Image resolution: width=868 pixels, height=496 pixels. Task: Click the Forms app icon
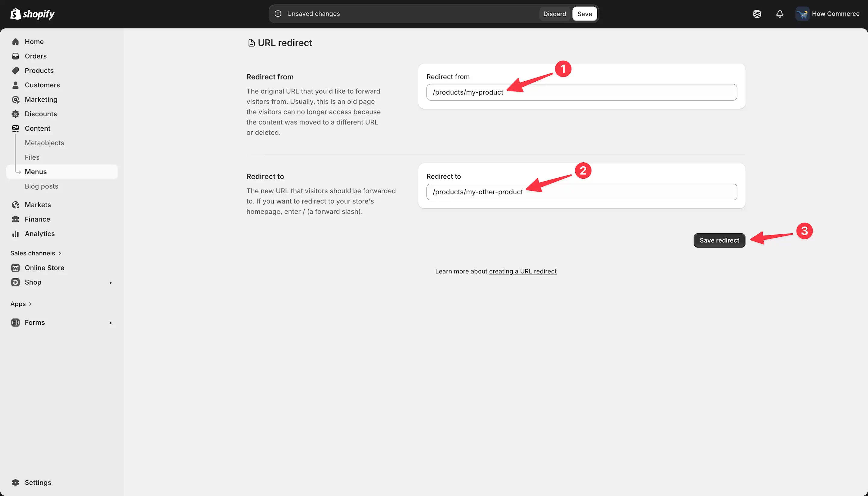point(15,323)
